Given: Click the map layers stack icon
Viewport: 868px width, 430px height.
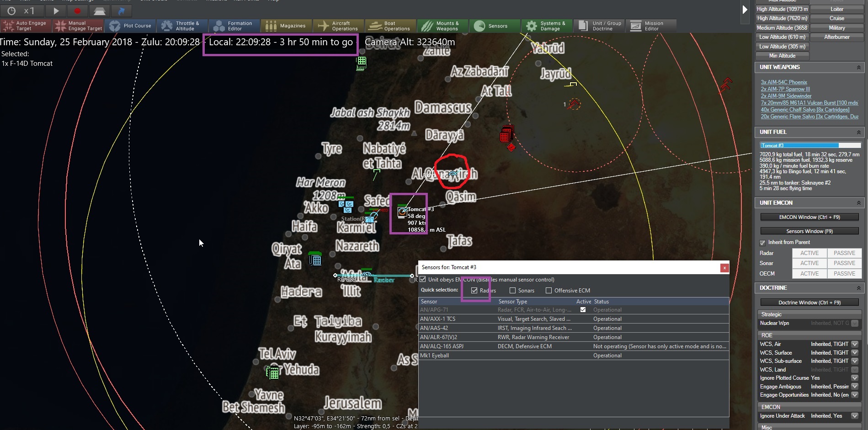Looking at the screenshot, I should point(99,11).
